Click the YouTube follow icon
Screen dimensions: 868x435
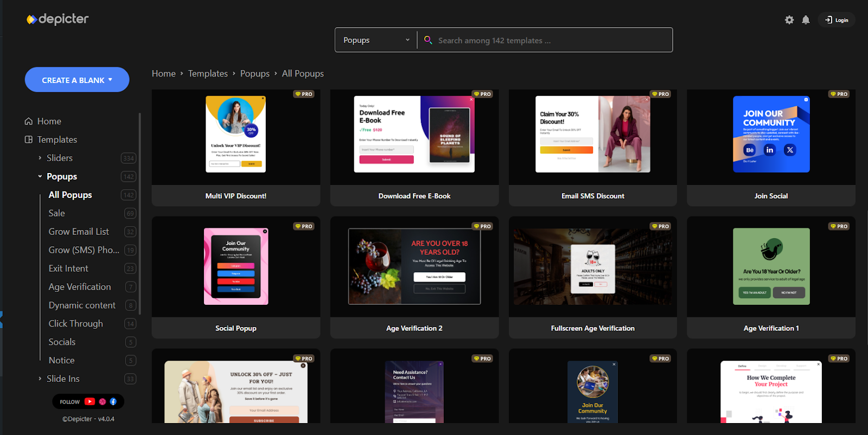(90, 402)
